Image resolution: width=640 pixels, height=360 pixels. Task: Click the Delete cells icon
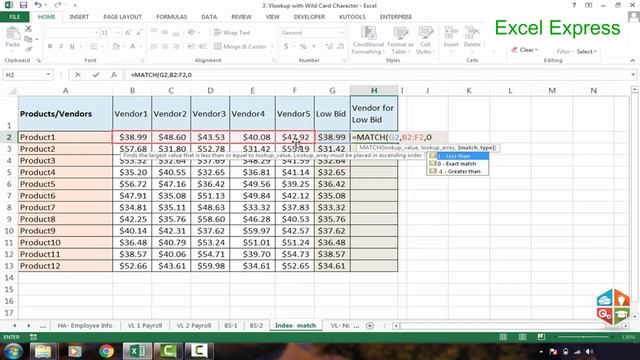click(472, 37)
